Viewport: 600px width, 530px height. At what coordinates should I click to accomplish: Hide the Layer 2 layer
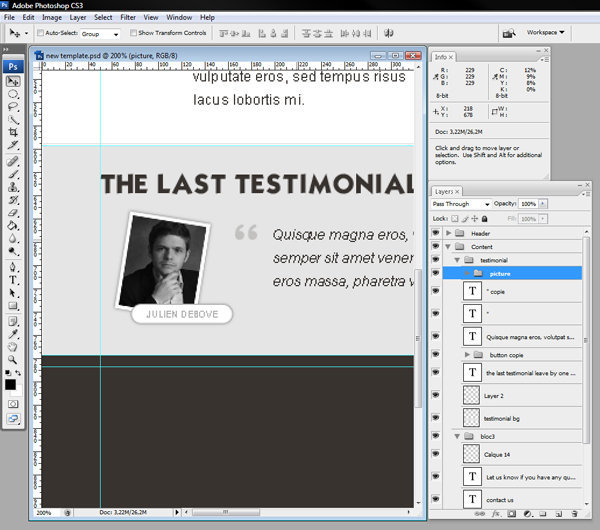[x=435, y=395]
